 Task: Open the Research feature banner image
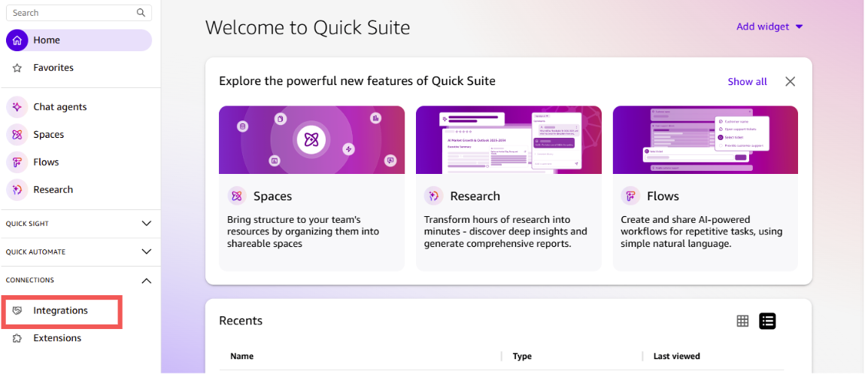click(x=508, y=139)
